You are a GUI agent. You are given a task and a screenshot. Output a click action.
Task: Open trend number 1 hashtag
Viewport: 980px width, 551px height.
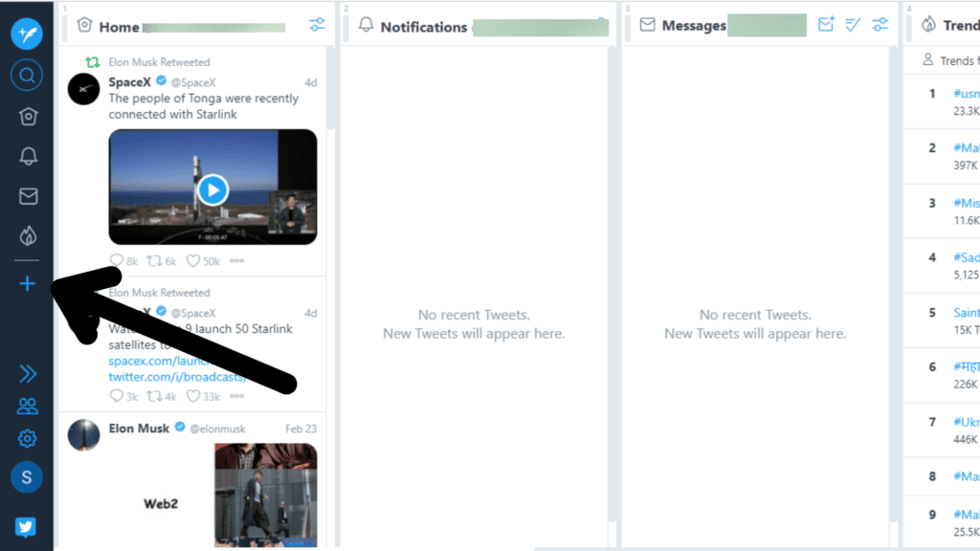(x=967, y=93)
